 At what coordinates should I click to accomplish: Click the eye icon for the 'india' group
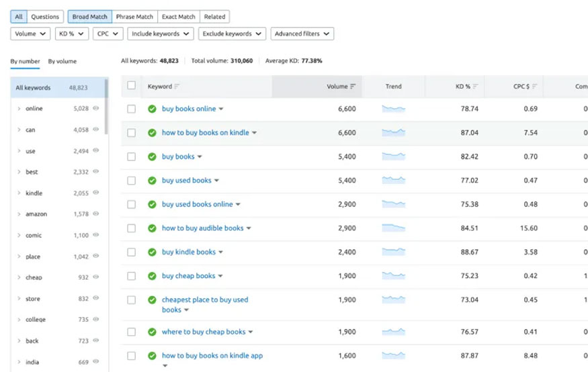click(x=96, y=361)
